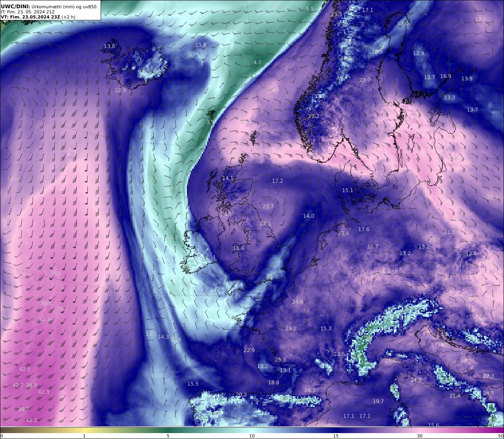The height and width of the screenshot is (439, 504).
Task: Click the 25.3 value on map
Action: 280,360
